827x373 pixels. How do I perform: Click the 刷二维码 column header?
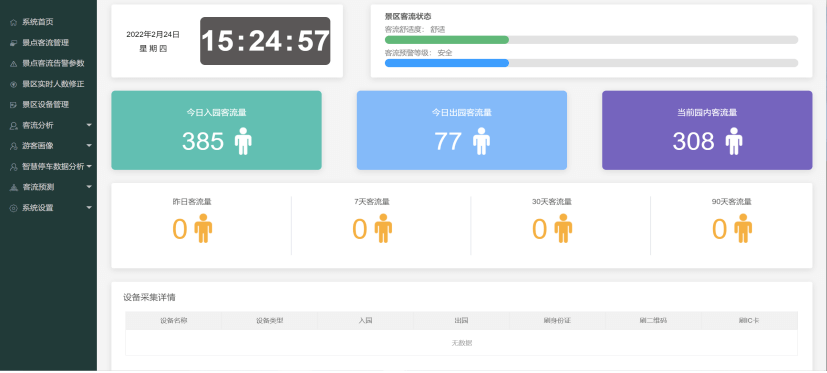[x=653, y=320]
